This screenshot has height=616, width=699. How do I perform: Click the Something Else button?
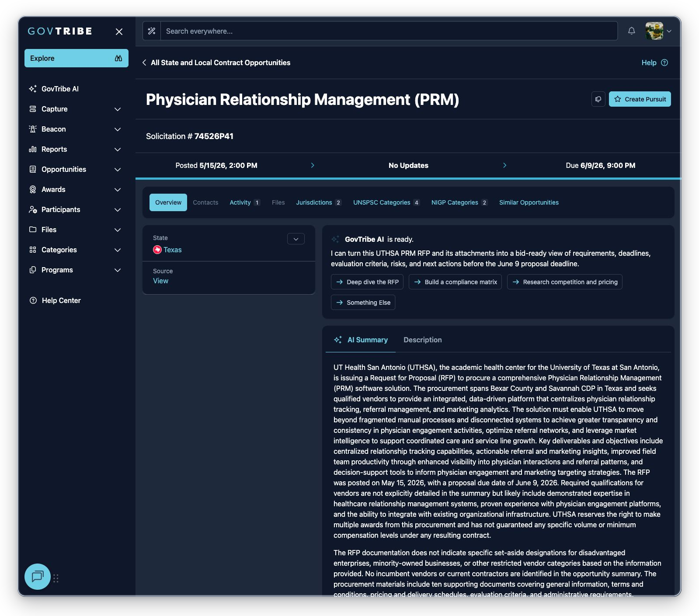pyautogui.click(x=363, y=303)
